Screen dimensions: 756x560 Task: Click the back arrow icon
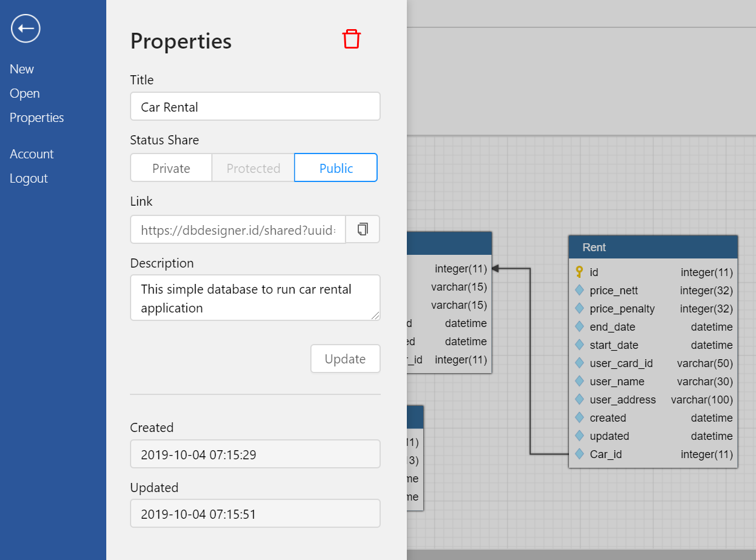tap(25, 28)
